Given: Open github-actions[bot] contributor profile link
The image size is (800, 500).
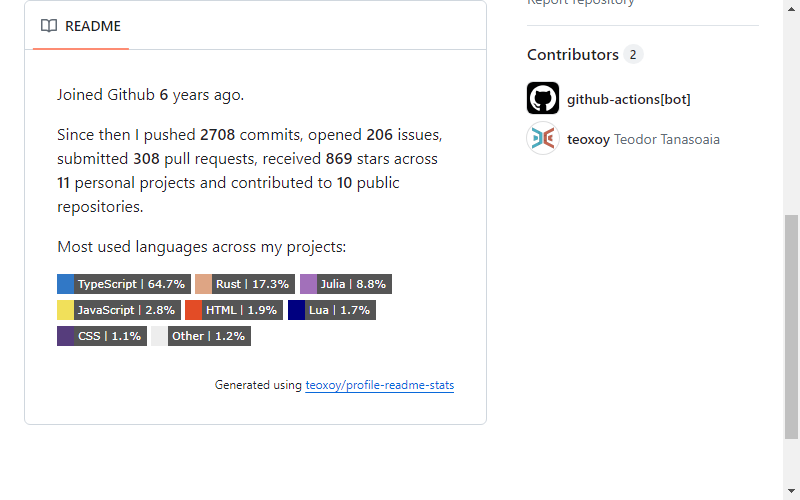Looking at the screenshot, I should tap(629, 99).
